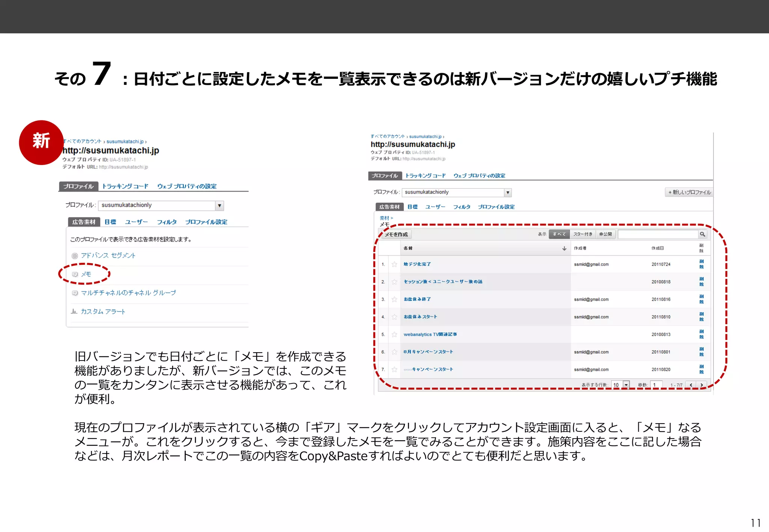Click the sort arrow in 名前 column
The width and height of the screenshot is (769, 532).
[564, 248]
